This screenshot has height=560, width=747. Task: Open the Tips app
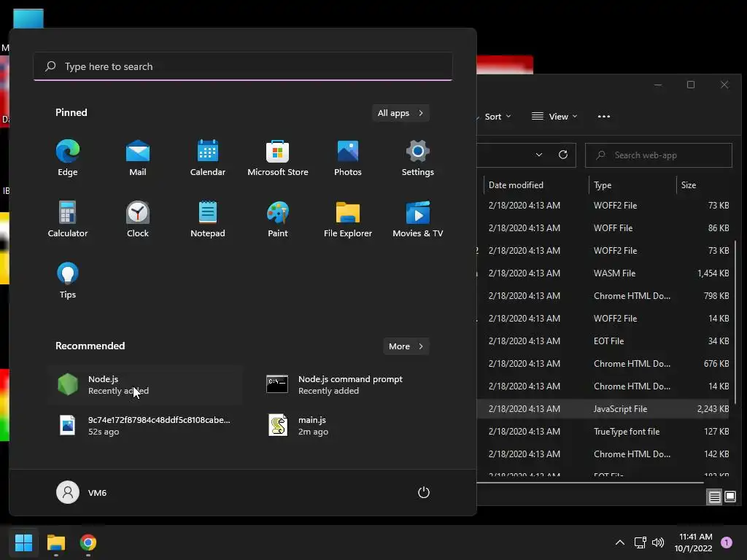tap(68, 281)
